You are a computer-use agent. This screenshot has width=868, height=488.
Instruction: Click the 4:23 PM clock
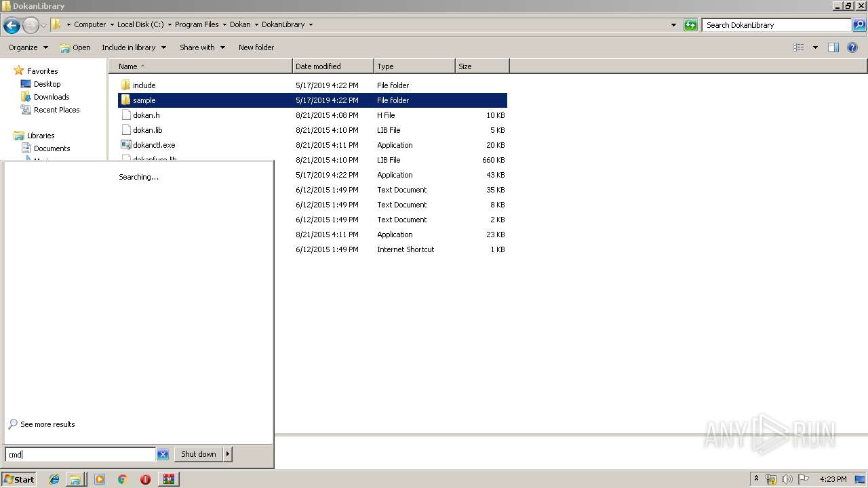[x=833, y=479]
